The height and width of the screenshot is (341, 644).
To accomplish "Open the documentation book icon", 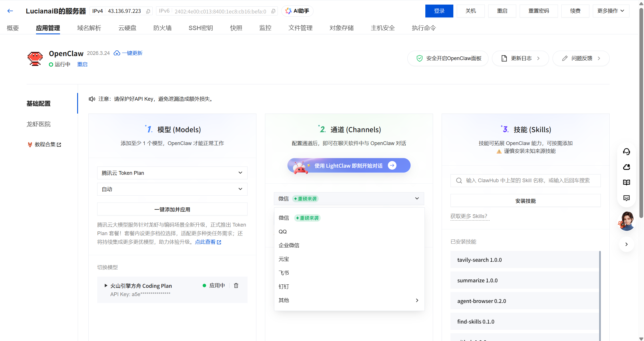I will 626,183.
